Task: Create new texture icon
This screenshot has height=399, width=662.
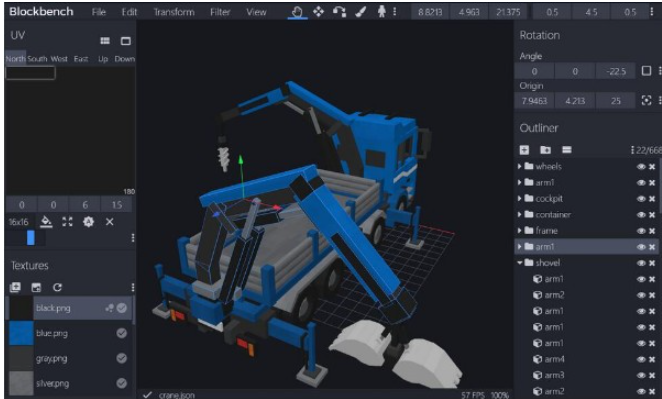Action: click(36, 288)
